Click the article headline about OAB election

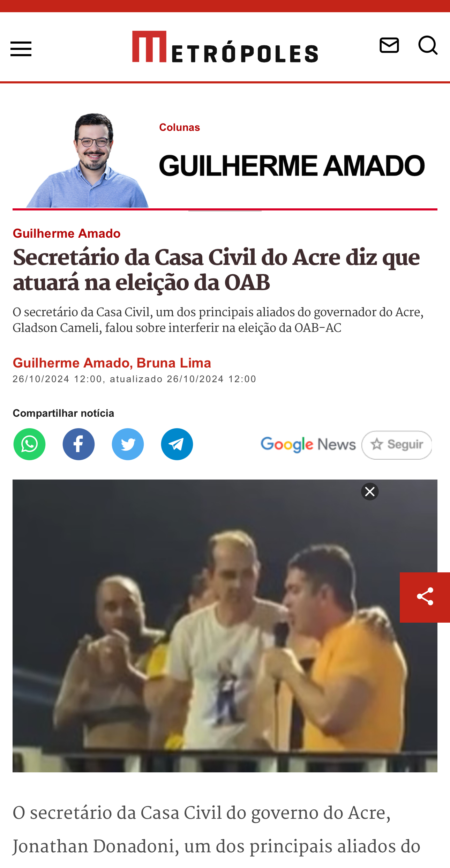coord(216,270)
